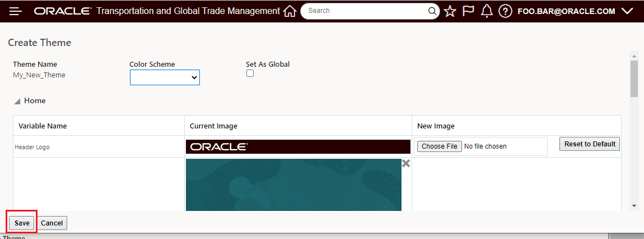Open notifications bell icon
The image size is (644, 239).
click(487, 11)
